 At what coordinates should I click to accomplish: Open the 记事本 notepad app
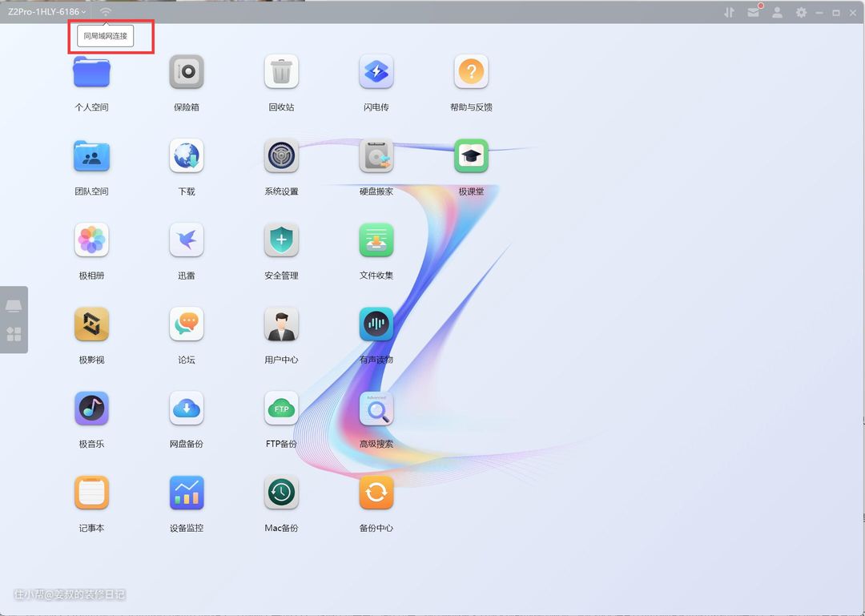pyautogui.click(x=91, y=493)
